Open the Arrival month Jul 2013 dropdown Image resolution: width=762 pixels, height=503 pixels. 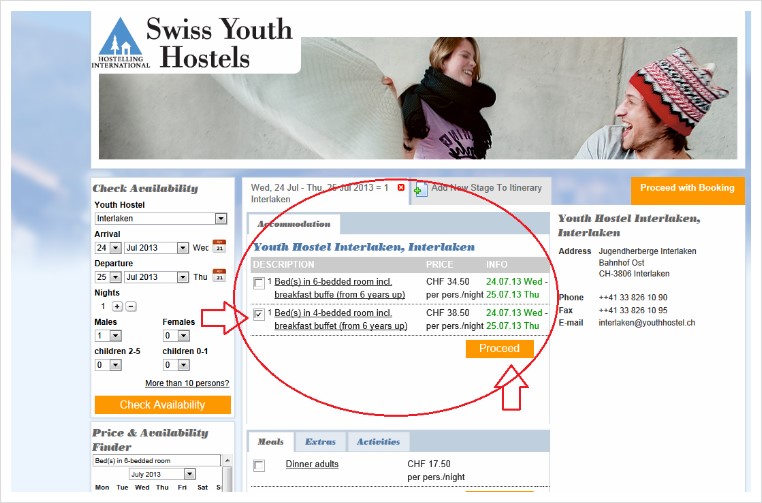pyautogui.click(x=183, y=248)
